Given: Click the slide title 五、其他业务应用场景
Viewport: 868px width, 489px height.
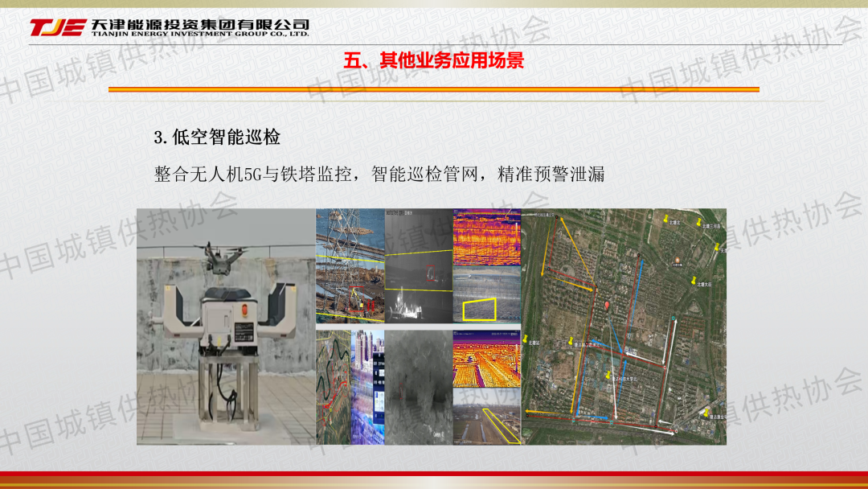Looking at the screenshot, I should point(433,60).
